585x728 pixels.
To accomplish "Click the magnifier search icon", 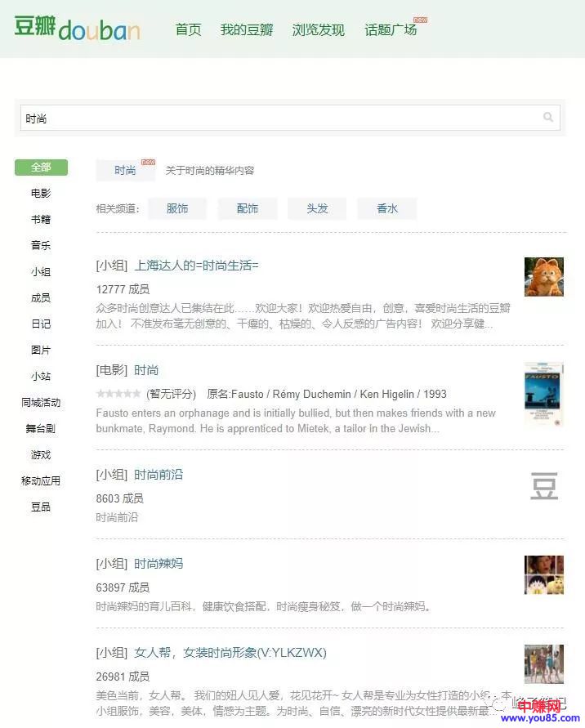I will pos(548,118).
